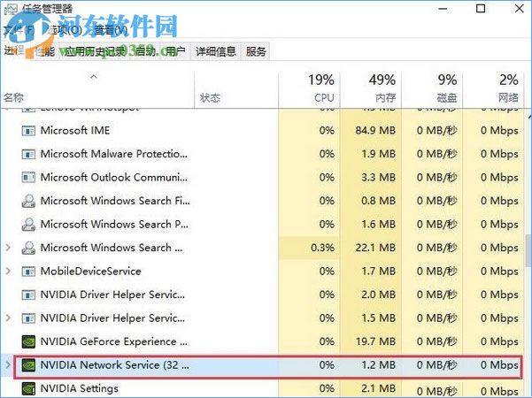The image size is (532, 398).
Task: Click the NVIDIA Network Service green logo icon
Action: 28,365
